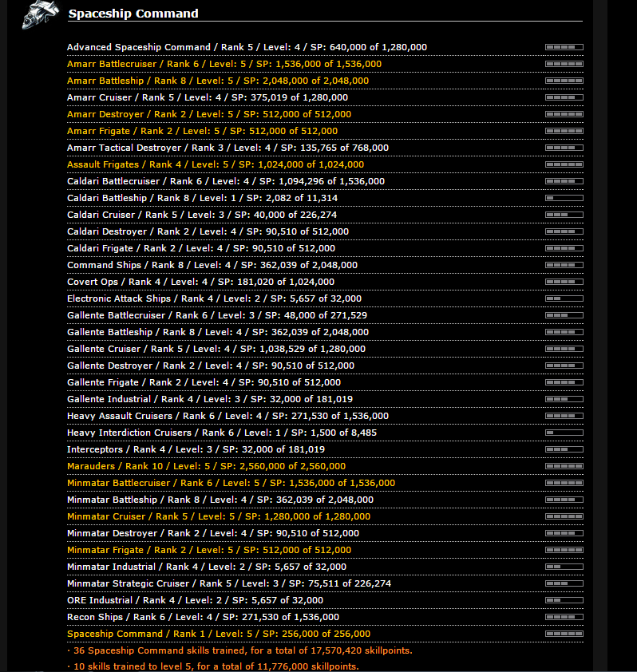Select the Minmatar Cruiser skill row
The image size is (637, 672).
(x=325, y=516)
